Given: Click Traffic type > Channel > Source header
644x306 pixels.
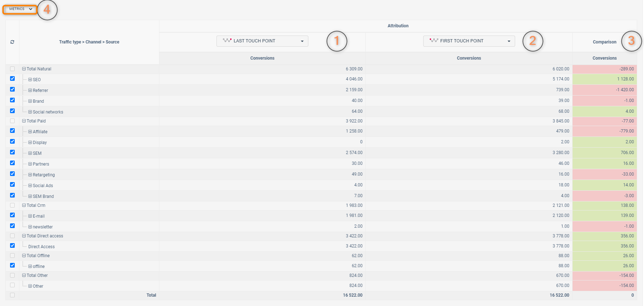Looking at the screenshot, I should click(x=89, y=42).
